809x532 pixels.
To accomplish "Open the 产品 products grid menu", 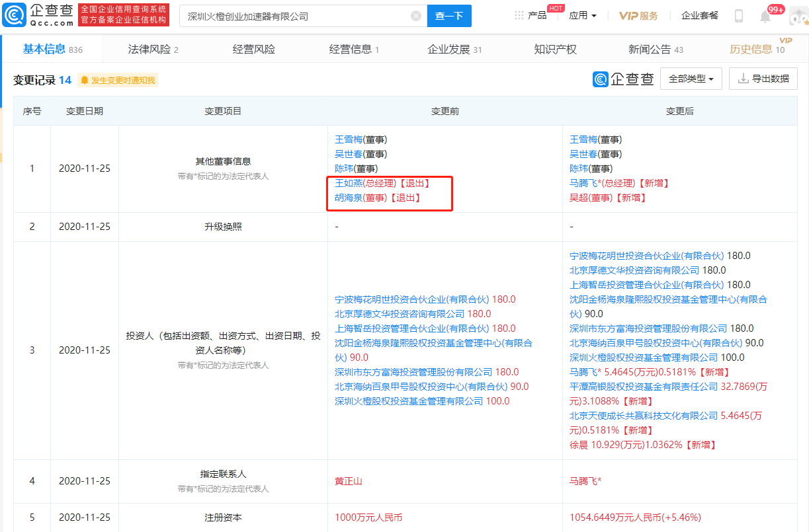I will (531, 15).
